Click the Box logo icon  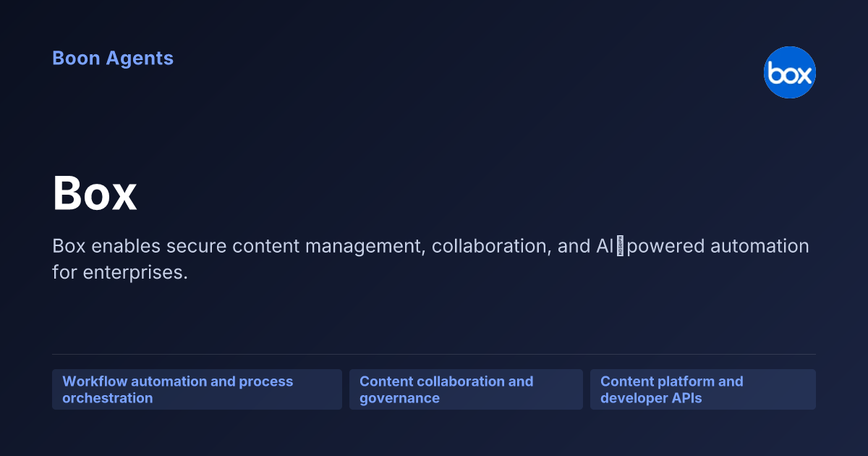790,72
